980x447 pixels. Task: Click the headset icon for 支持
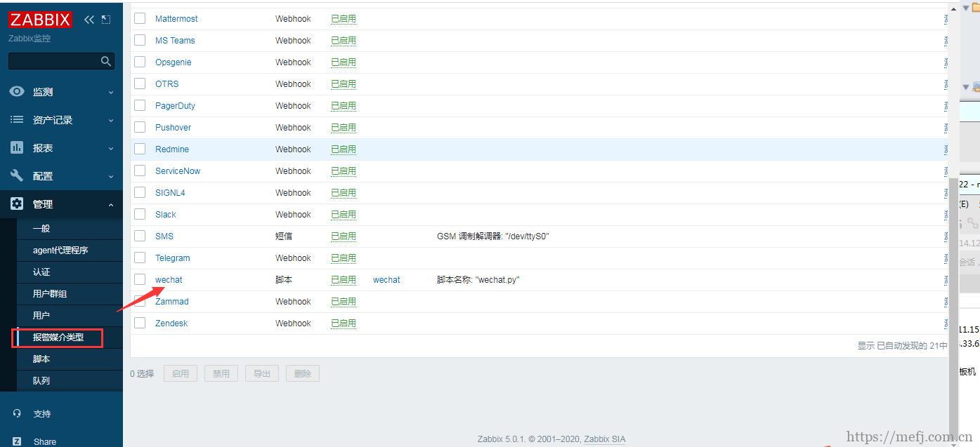tap(17, 413)
